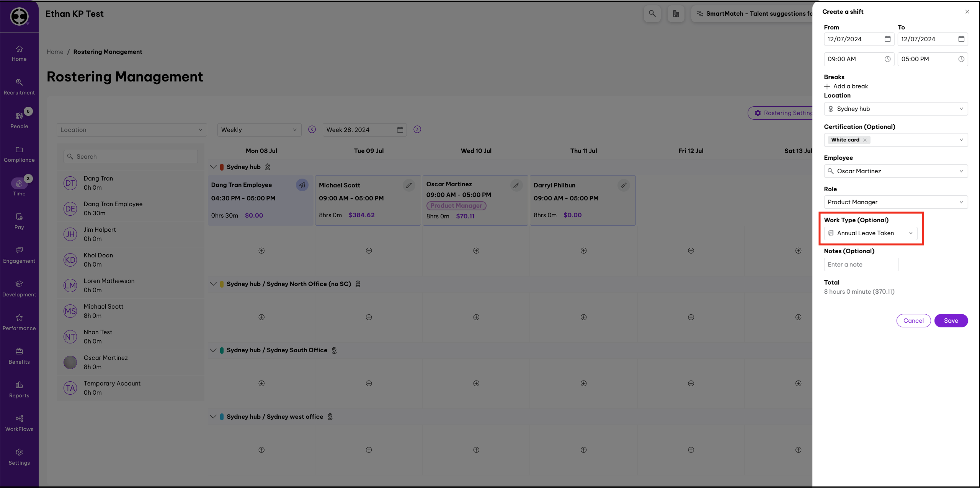Go to Reports in the sidebar
This screenshot has width=980, height=488.
coord(19,389)
